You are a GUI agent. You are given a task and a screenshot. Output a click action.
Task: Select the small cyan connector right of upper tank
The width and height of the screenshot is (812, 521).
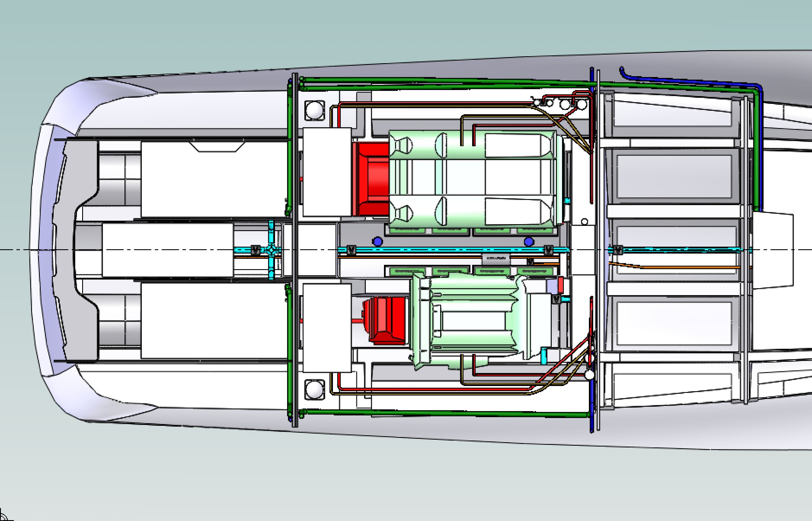click(567, 201)
